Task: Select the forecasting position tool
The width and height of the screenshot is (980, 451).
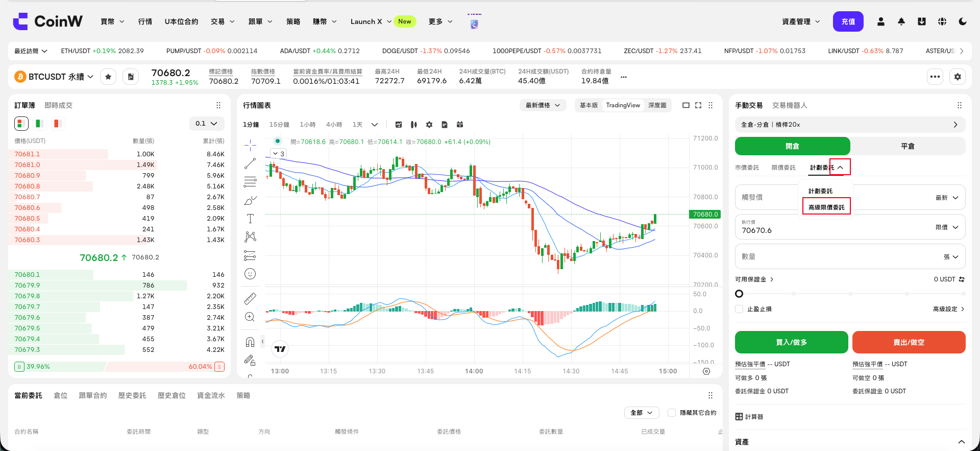Action: pyautogui.click(x=250, y=255)
